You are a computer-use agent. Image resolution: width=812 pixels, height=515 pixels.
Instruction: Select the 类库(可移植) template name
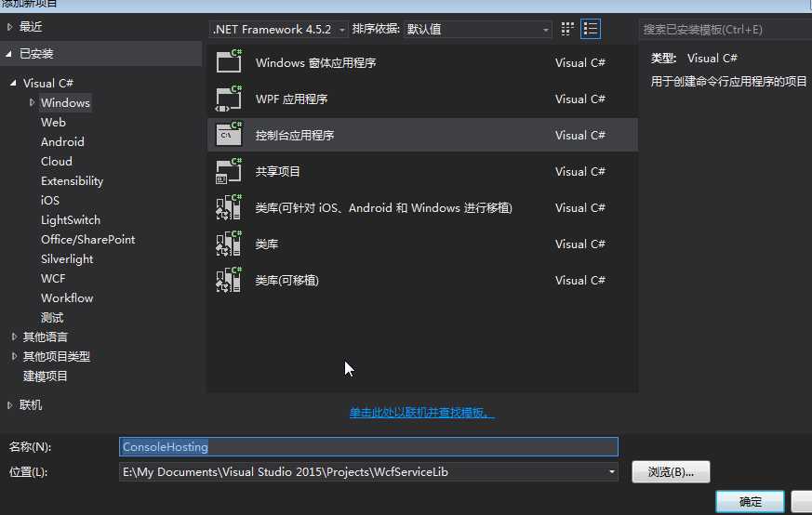pyautogui.click(x=286, y=280)
